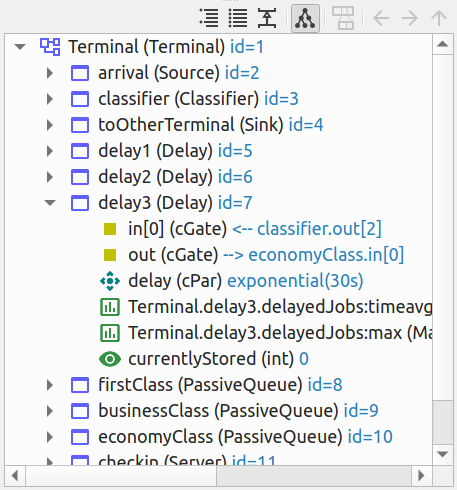Click the vertical scrollbar down arrow
Screen dimensions: 457x490
pyautogui.click(x=442, y=454)
